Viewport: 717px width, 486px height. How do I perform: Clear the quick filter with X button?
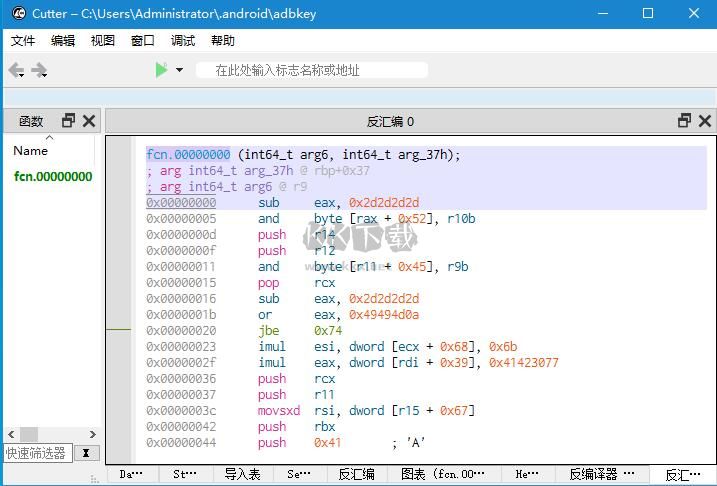(86, 453)
